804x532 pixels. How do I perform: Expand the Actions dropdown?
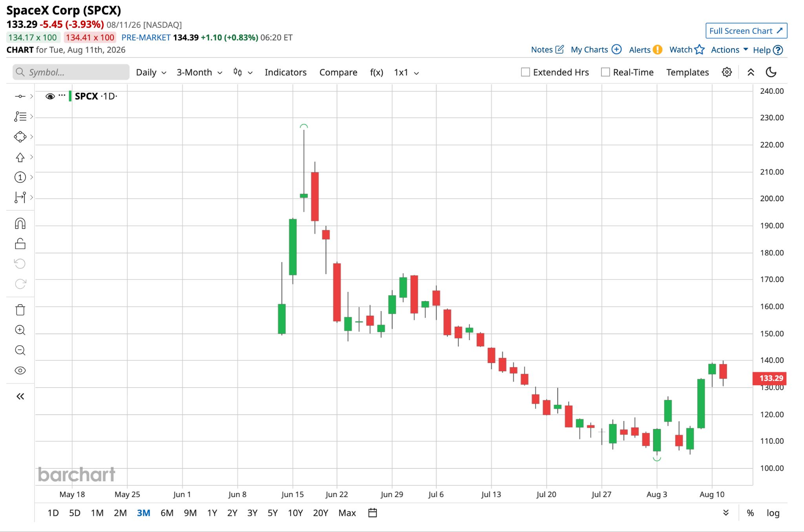pyautogui.click(x=729, y=50)
